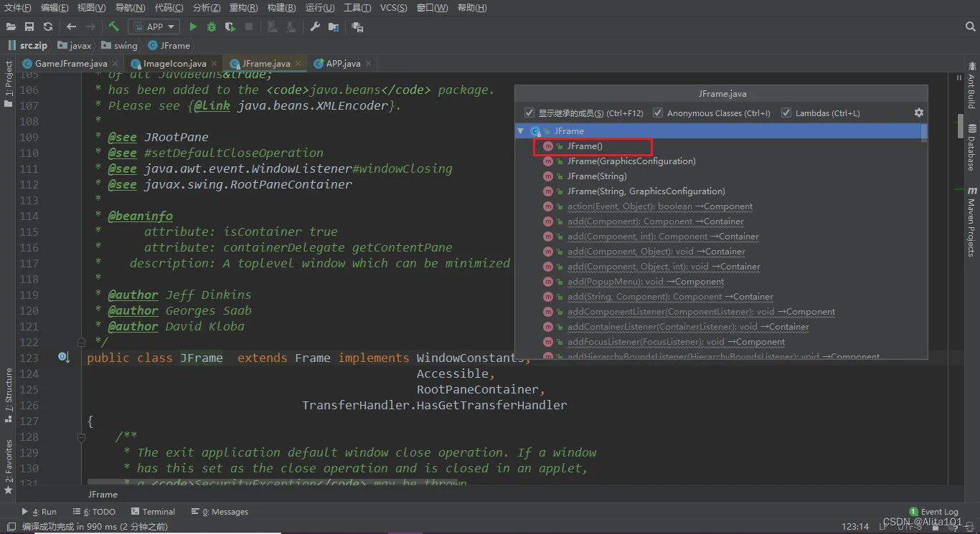Image resolution: width=980 pixels, height=534 pixels.
Task: Open the 重构(R) menu
Action: pyautogui.click(x=244, y=8)
